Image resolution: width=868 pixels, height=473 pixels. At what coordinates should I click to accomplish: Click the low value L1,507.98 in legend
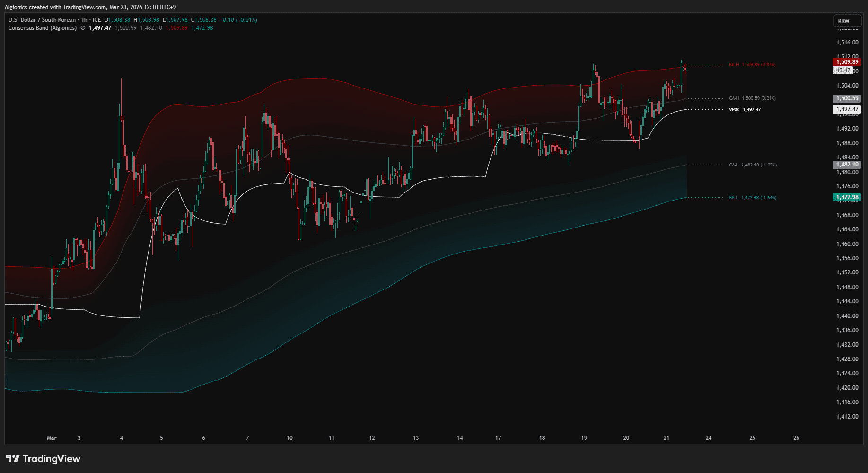(175, 20)
